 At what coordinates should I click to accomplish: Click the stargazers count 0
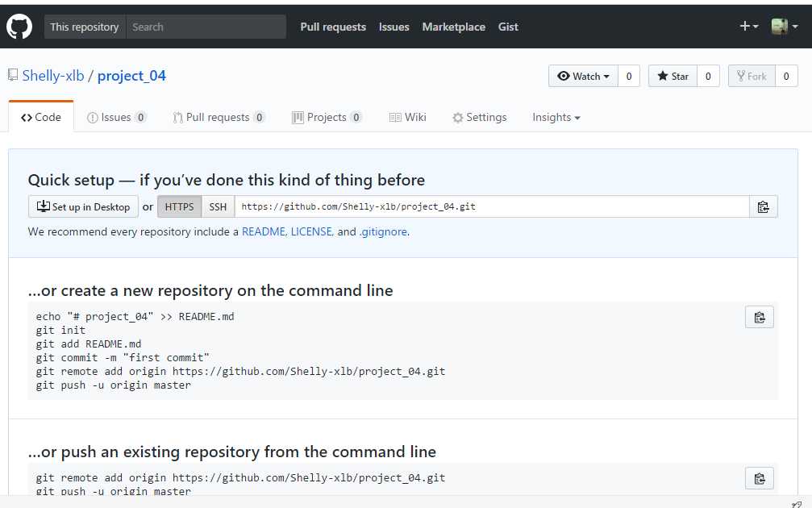pos(708,76)
